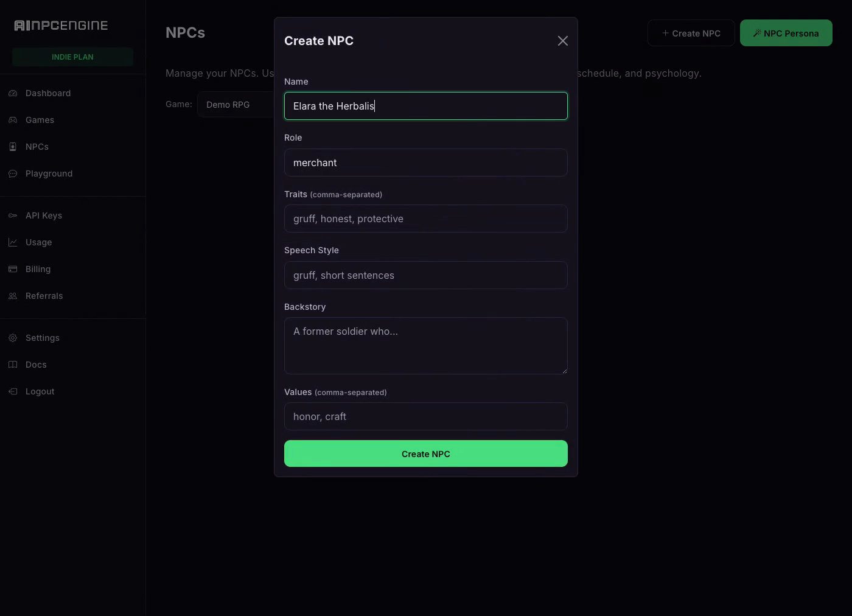Focus the Role input field
The width and height of the screenshot is (852, 616).
coord(426,163)
